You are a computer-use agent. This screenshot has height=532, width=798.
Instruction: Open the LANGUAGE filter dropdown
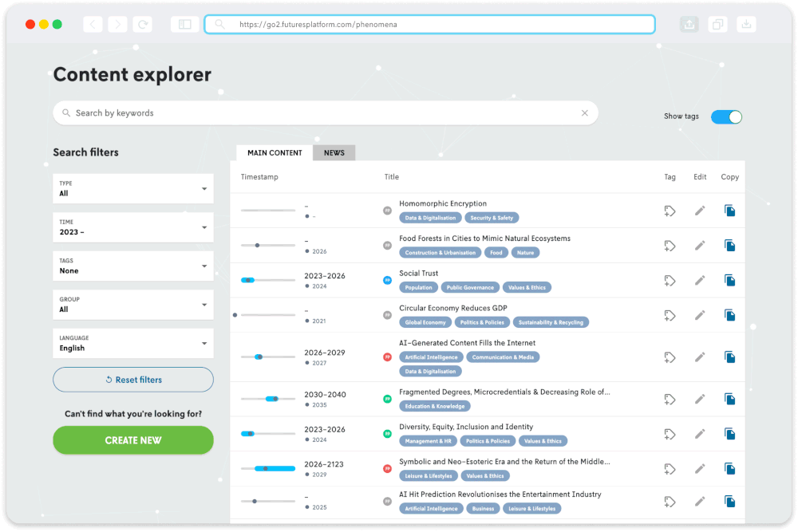[x=132, y=343]
